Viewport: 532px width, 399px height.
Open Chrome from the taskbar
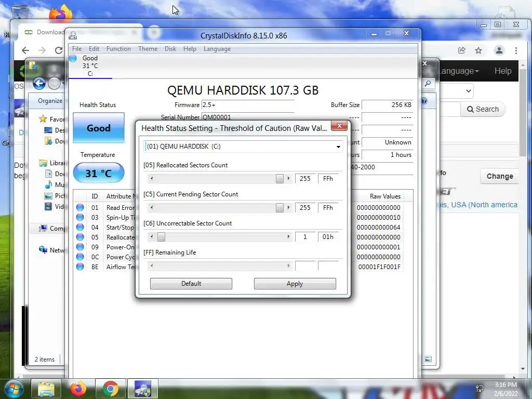click(110, 389)
